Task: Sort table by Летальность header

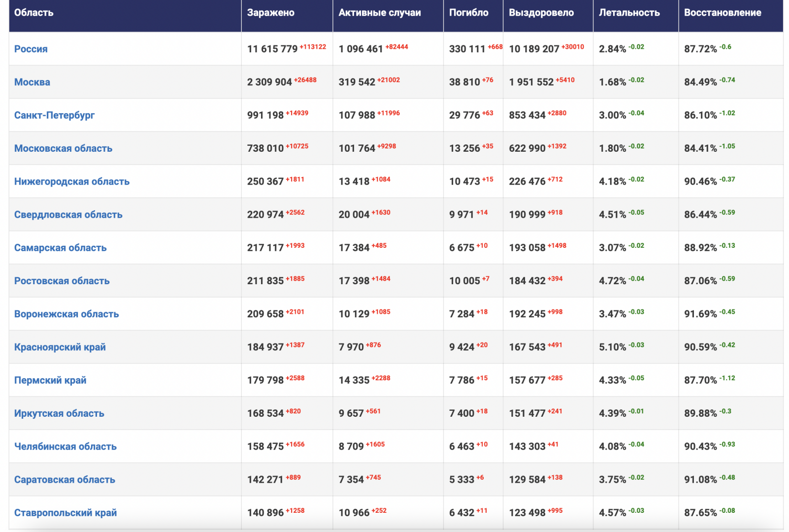Action: 629,13
